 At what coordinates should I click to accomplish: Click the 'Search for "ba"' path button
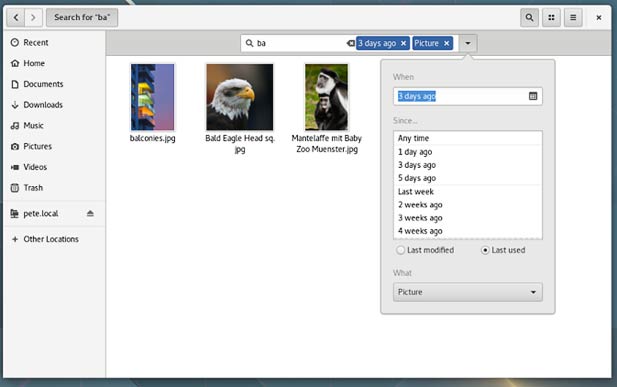click(x=82, y=17)
